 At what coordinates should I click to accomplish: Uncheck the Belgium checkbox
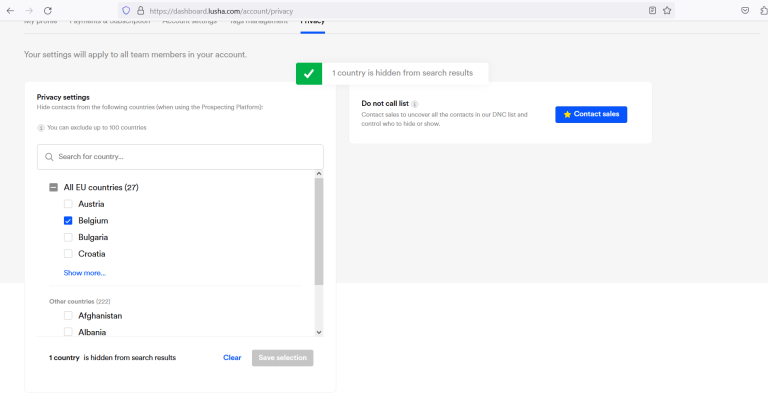pos(68,221)
